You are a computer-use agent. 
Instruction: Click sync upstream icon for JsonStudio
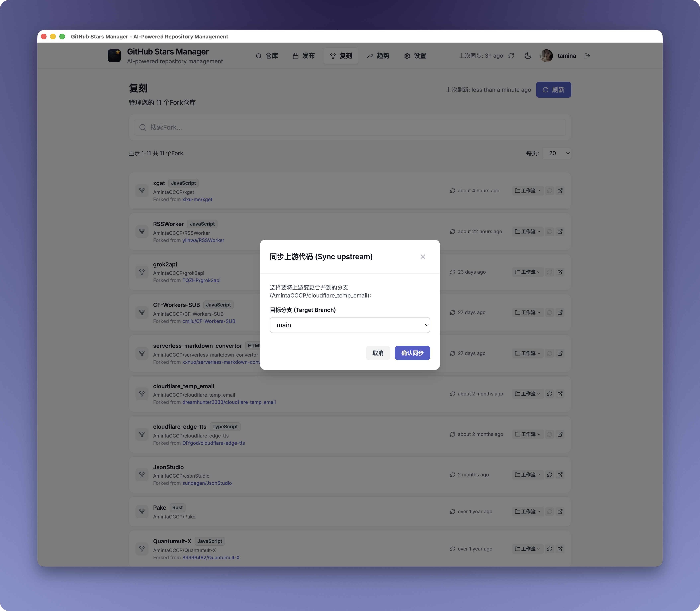click(x=549, y=475)
